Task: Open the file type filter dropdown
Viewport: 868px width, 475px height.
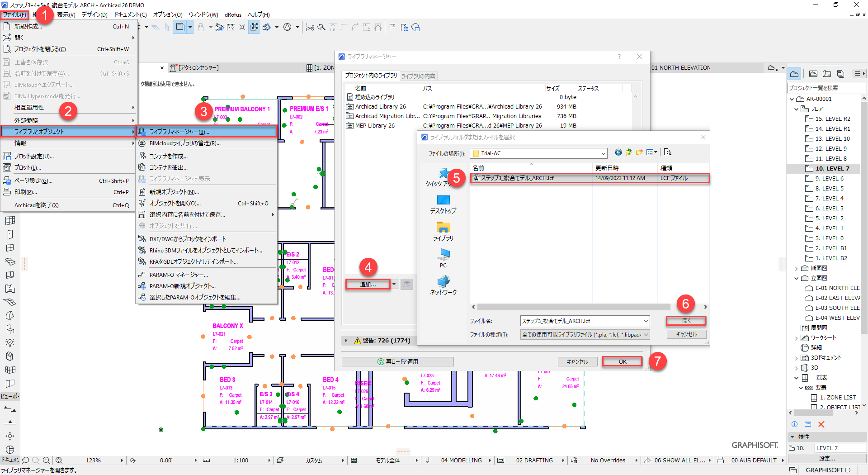Action: click(x=646, y=335)
